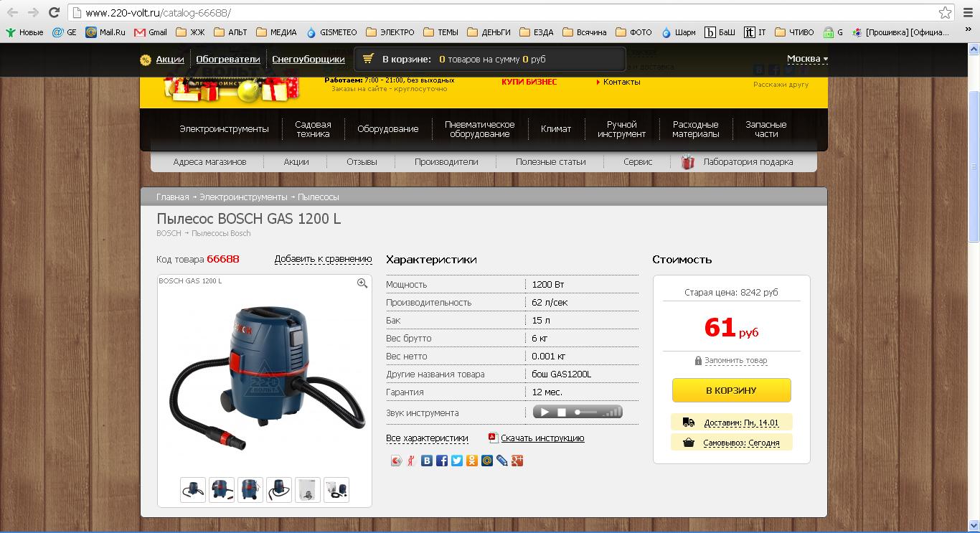
Task: Open the Производители tab
Action: 446,162
